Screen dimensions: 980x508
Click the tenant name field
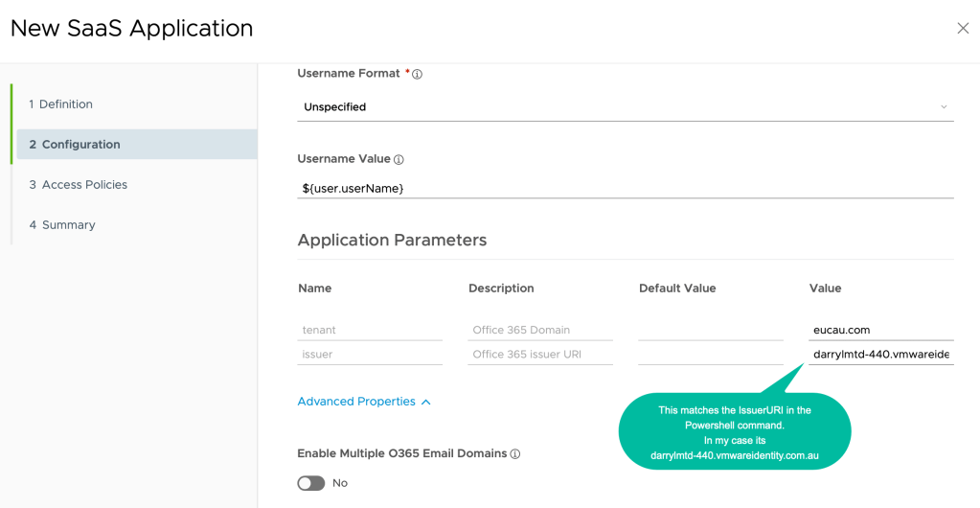tap(370, 330)
